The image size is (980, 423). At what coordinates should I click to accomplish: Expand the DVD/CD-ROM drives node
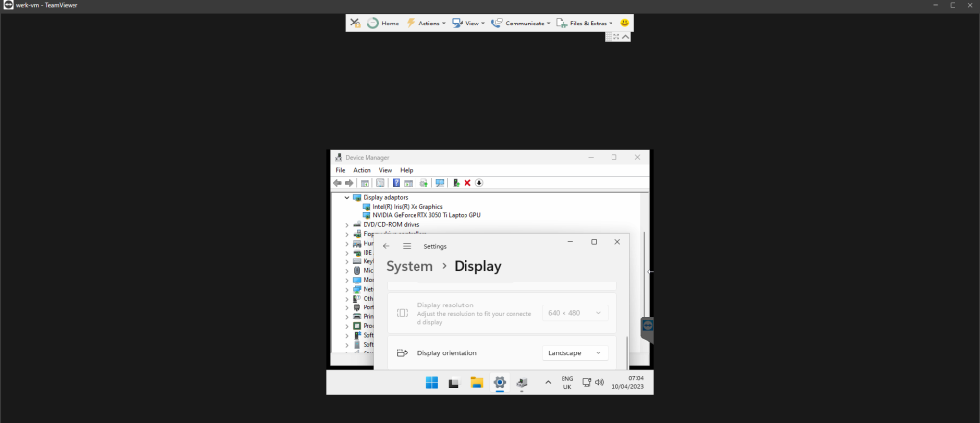[x=347, y=225]
